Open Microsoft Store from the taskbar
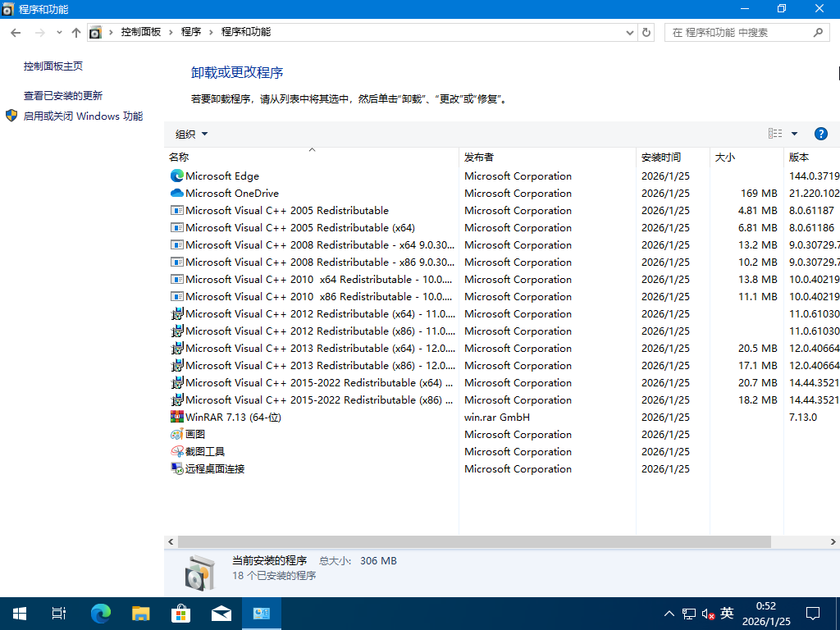 pyautogui.click(x=180, y=613)
